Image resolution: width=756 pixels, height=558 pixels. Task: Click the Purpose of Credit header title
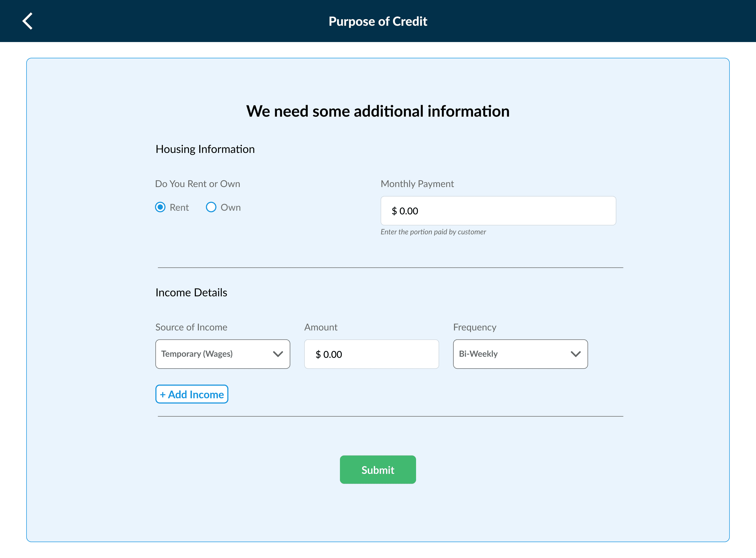378,21
